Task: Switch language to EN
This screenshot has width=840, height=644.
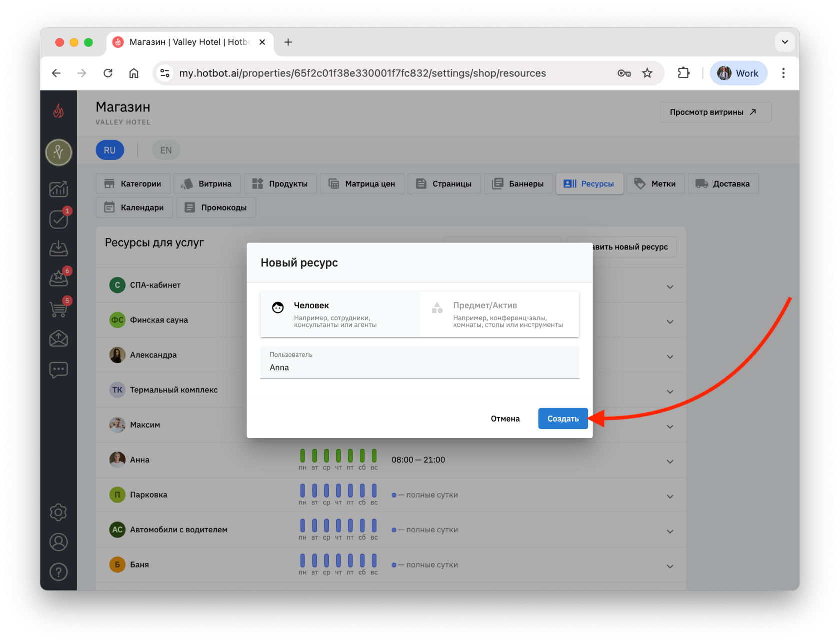Action: tap(166, 150)
